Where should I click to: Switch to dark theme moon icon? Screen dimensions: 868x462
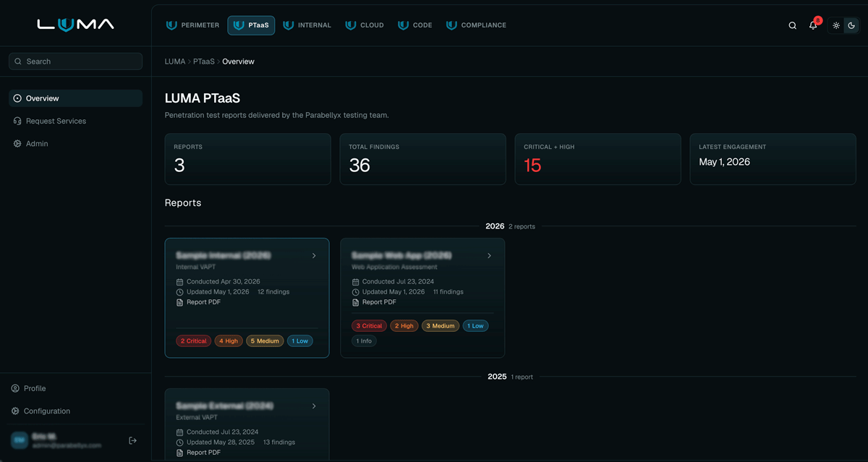pos(851,25)
